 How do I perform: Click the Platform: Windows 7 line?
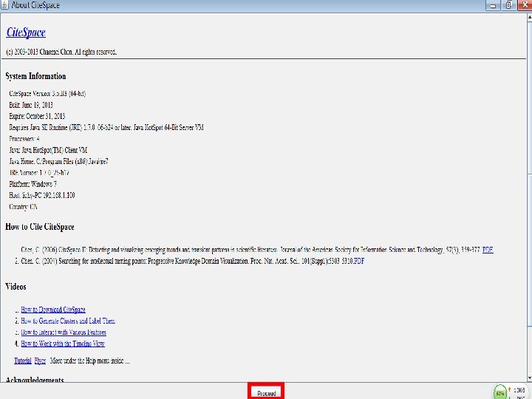(33, 184)
